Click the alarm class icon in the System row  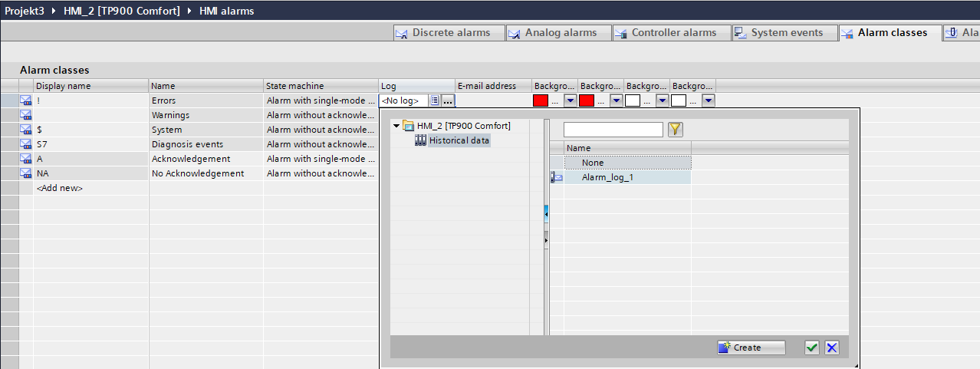(25, 130)
